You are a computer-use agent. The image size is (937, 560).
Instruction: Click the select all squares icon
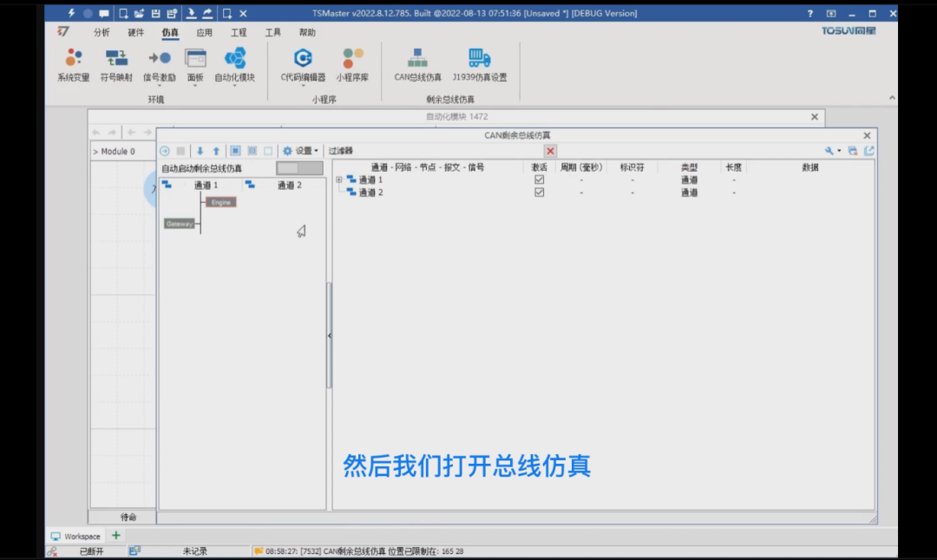coord(235,151)
